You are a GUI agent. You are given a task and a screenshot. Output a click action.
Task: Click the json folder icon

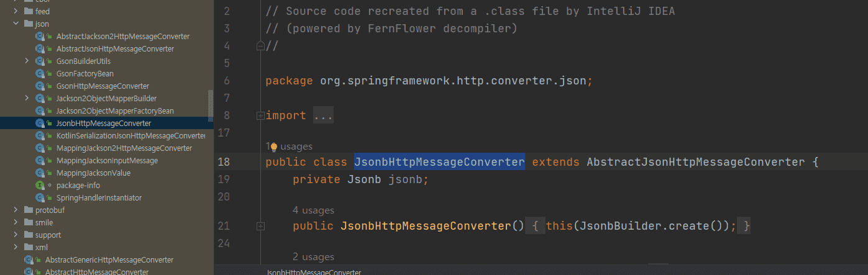coord(29,24)
